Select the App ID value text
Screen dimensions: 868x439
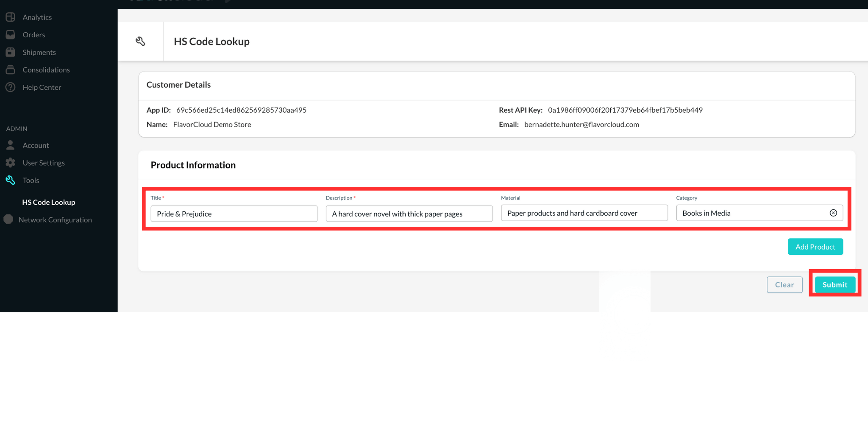click(x=241, y=110)
